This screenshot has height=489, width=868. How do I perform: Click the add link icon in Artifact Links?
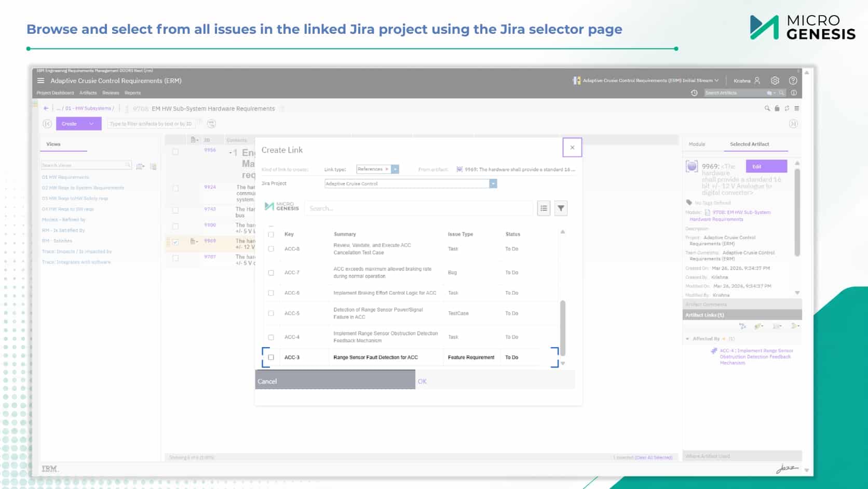758,326
